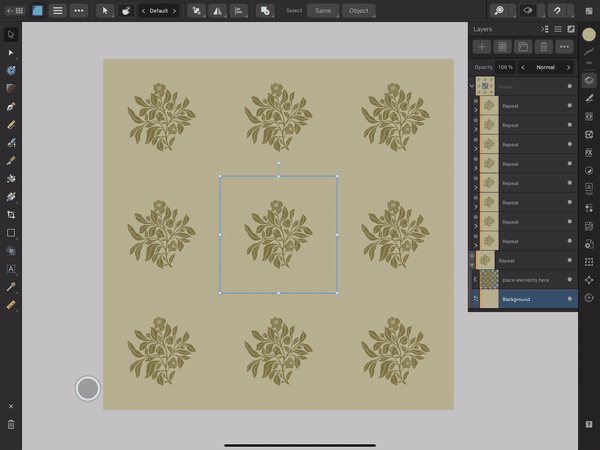Select the 'place elements here' layer thumbnail
This screenshot has width=600, height=450.
489,280
